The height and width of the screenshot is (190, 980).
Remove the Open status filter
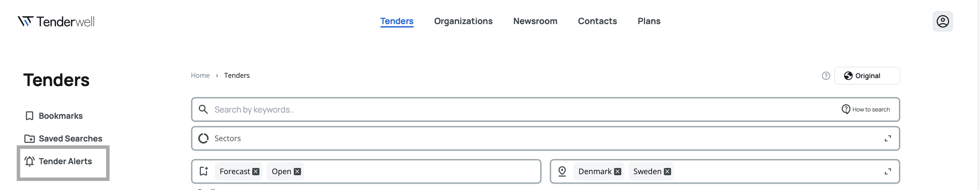[x=298, y=172]
